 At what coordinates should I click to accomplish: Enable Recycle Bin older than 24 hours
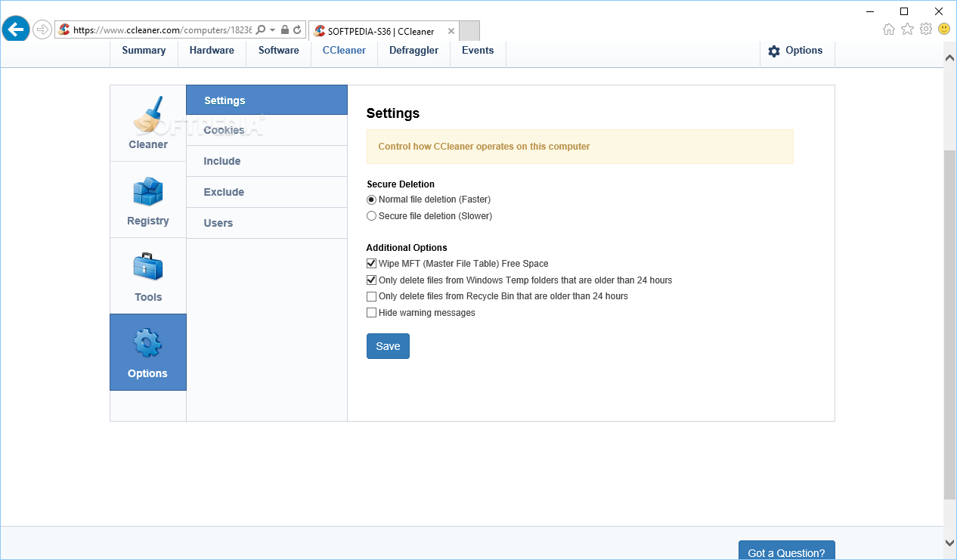[371, 296]
